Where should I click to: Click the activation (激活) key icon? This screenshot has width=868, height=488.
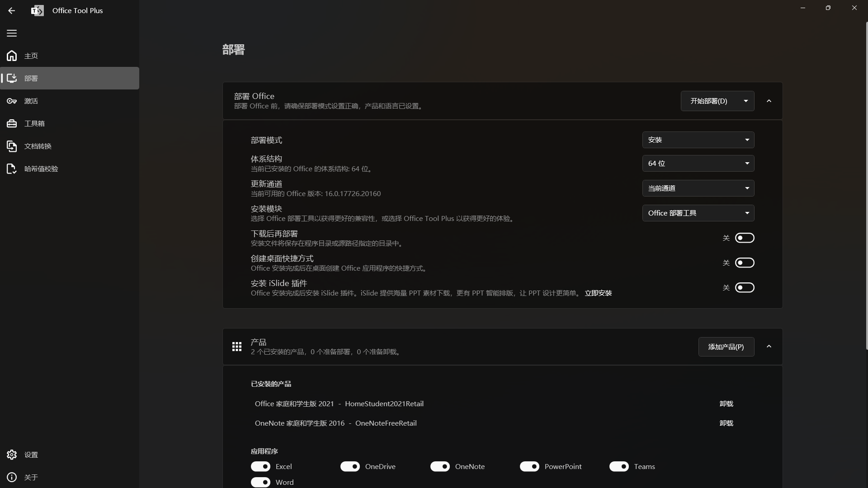(12, 101)
